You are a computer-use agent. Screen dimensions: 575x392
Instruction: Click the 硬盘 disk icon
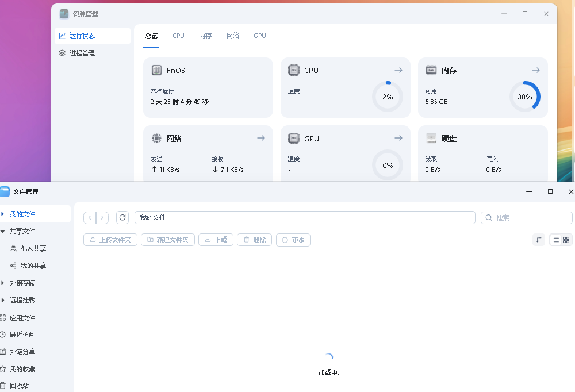tap(431, 139)
